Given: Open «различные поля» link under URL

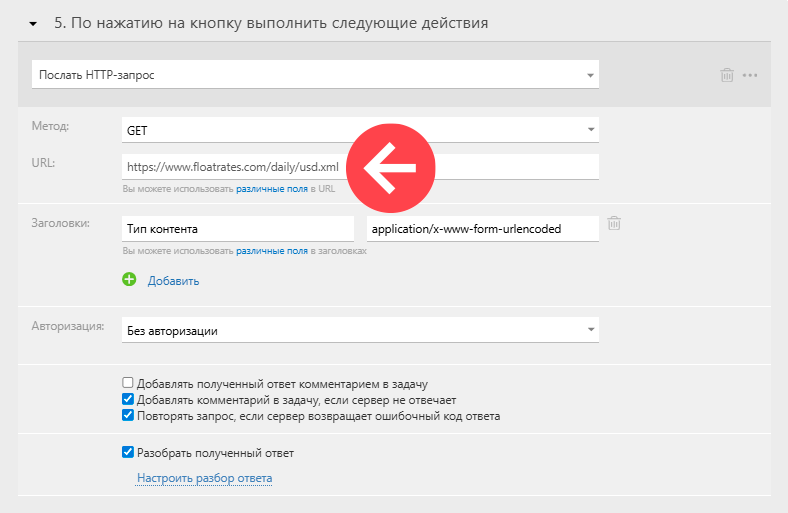Looking at the screenshot, I should click(x=271, y=188).
